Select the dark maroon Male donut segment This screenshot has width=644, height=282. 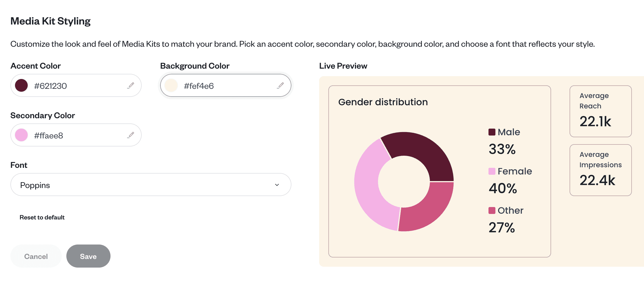(x=424, y=150)
